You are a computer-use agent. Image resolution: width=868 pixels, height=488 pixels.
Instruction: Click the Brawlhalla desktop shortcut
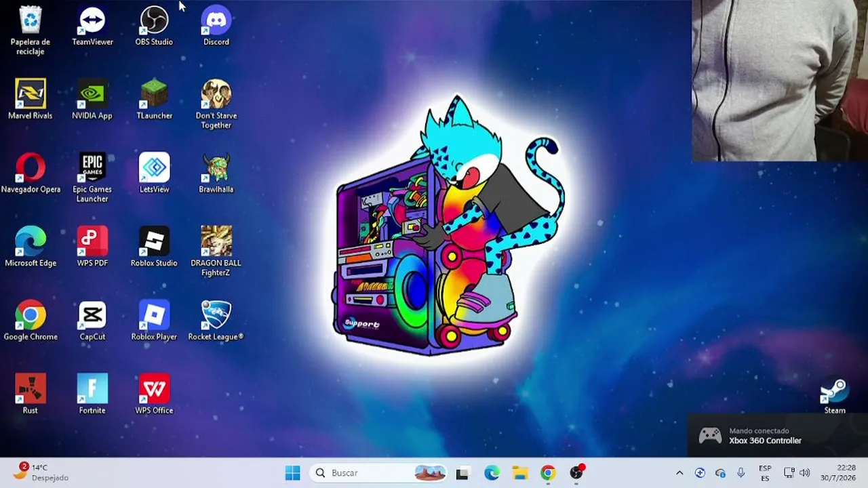(x=216, y=174)
